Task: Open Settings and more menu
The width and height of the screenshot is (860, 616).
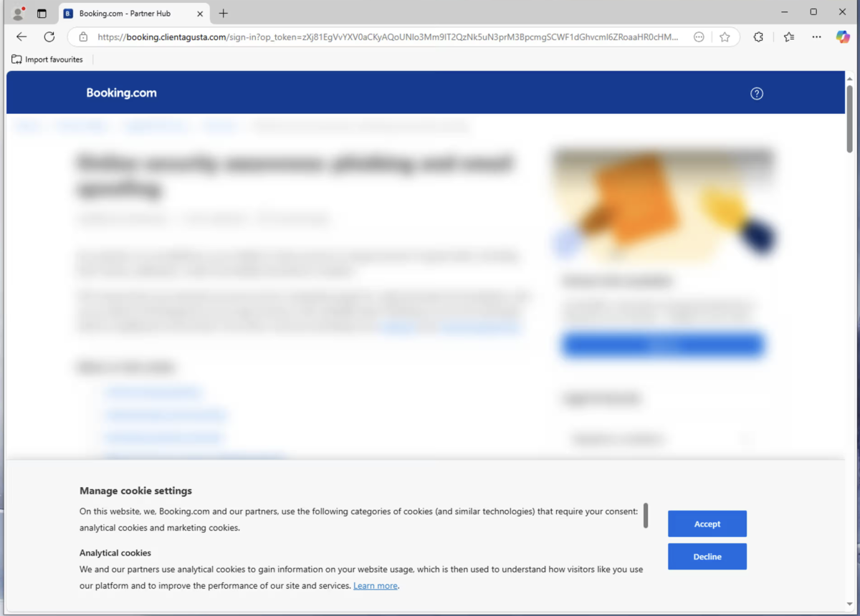Action: click(816, 37)
